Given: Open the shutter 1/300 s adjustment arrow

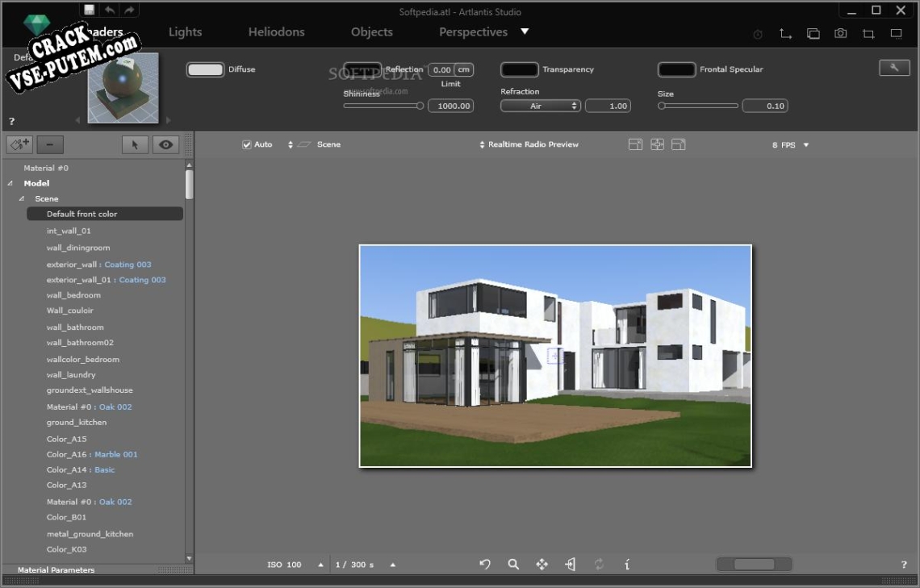Looking at the screenshot, I should [392, 565].
